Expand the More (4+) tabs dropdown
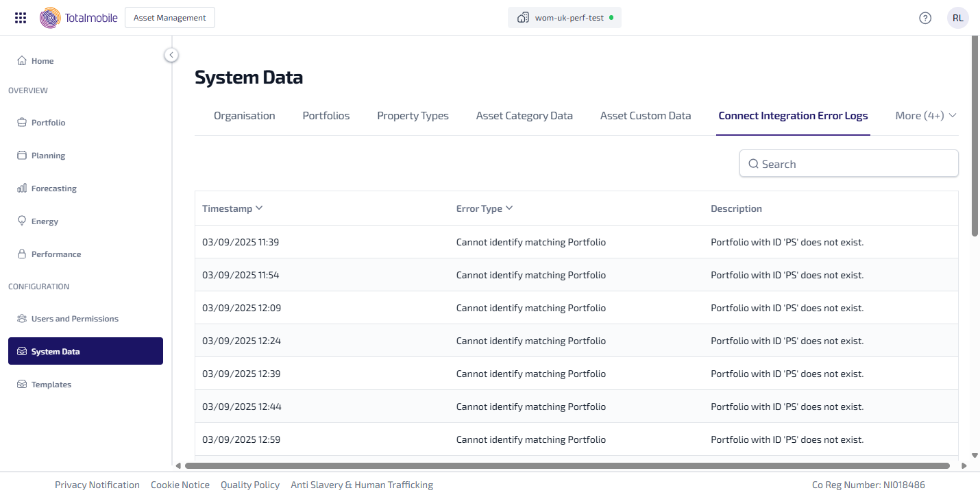This screenshot has width=980, height=497. click(925, 116)
